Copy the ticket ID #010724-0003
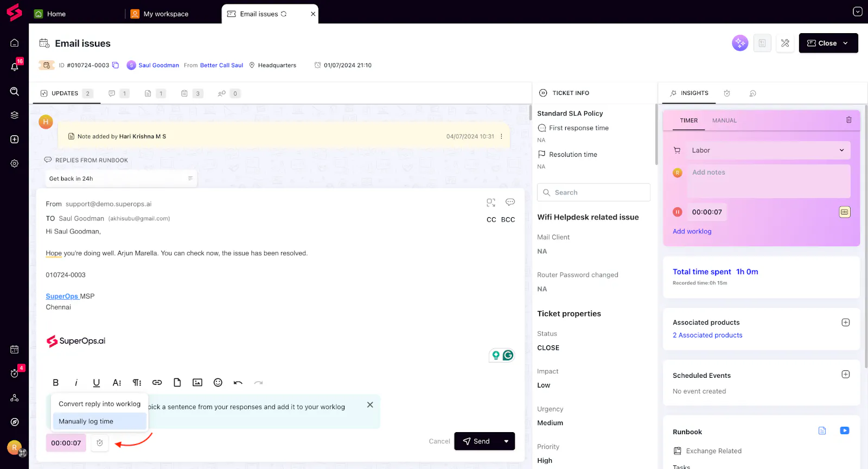Viewport: 868px width, 469px height. (116, 65)
